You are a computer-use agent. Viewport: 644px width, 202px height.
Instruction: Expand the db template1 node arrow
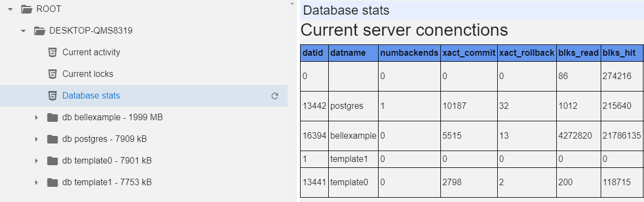click(x=36, y=183)
